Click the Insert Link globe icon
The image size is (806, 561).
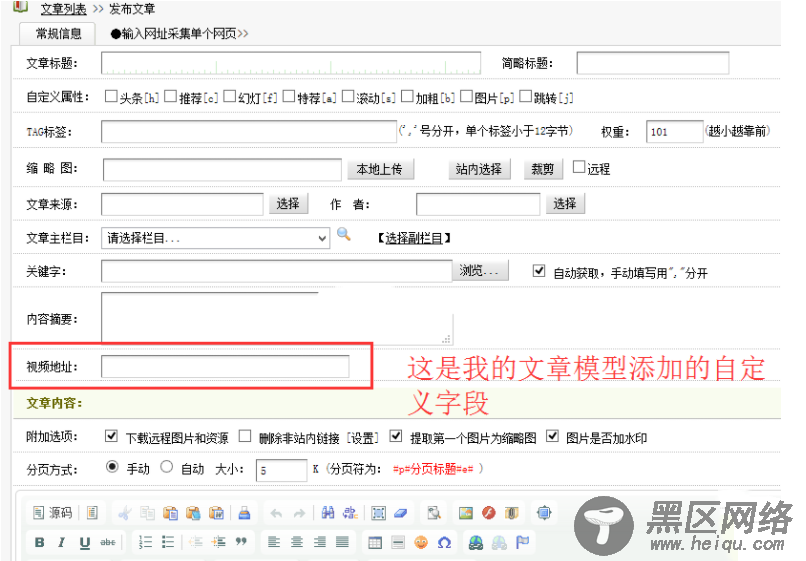pyautogui.click(x=476, y=542)
